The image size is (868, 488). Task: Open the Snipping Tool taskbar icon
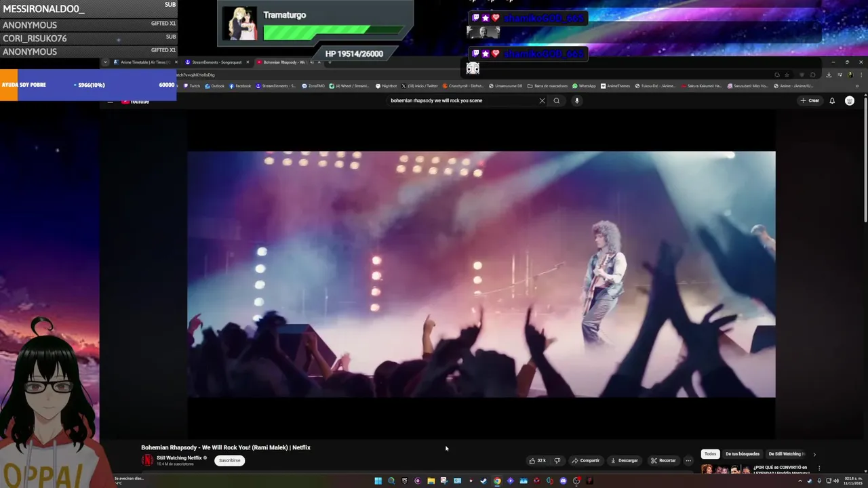click(444, 481)
